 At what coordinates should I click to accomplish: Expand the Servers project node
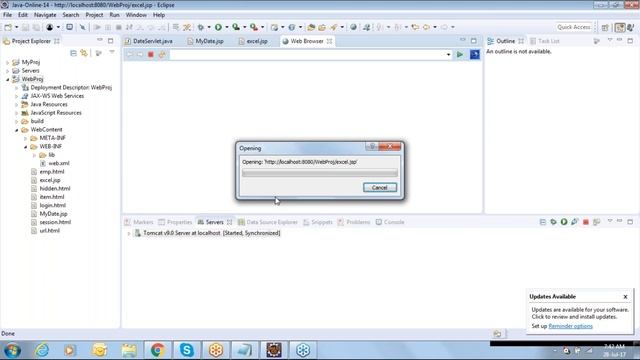pyautogui.click(x=7, y=71)
